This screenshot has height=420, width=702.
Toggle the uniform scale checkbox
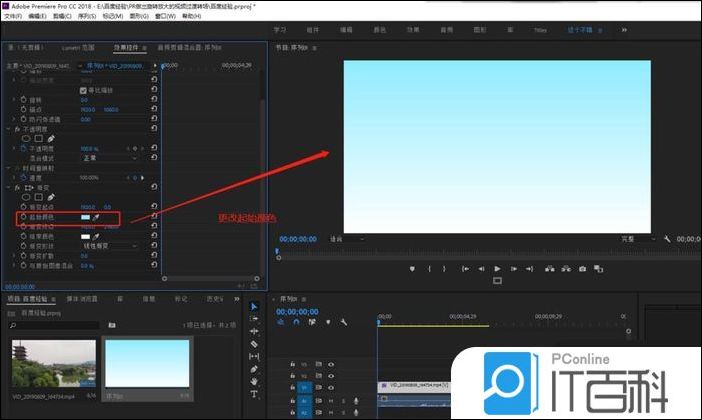pos(84,91)
